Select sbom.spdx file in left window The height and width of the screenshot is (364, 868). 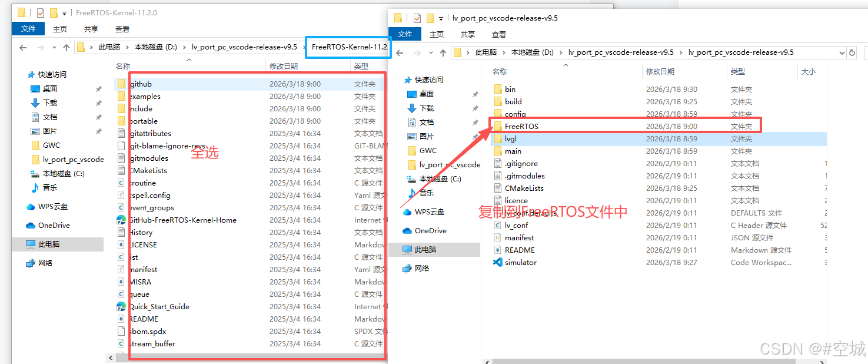(147, 332)
